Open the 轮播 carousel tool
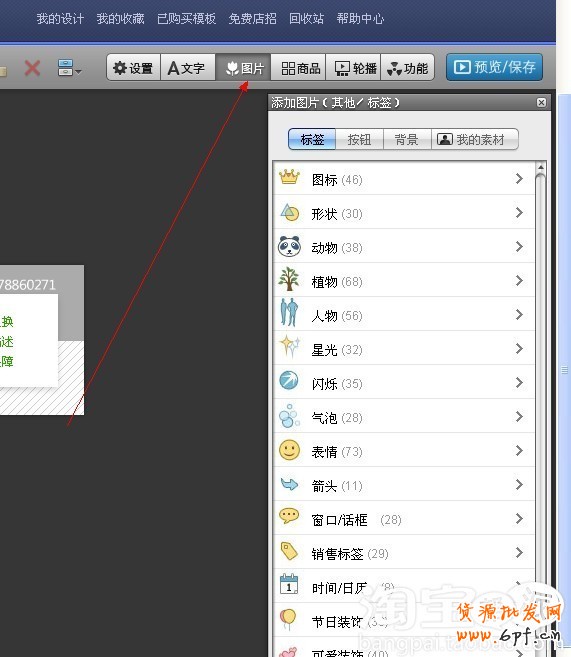571x657 pixels. coord(353,67)
